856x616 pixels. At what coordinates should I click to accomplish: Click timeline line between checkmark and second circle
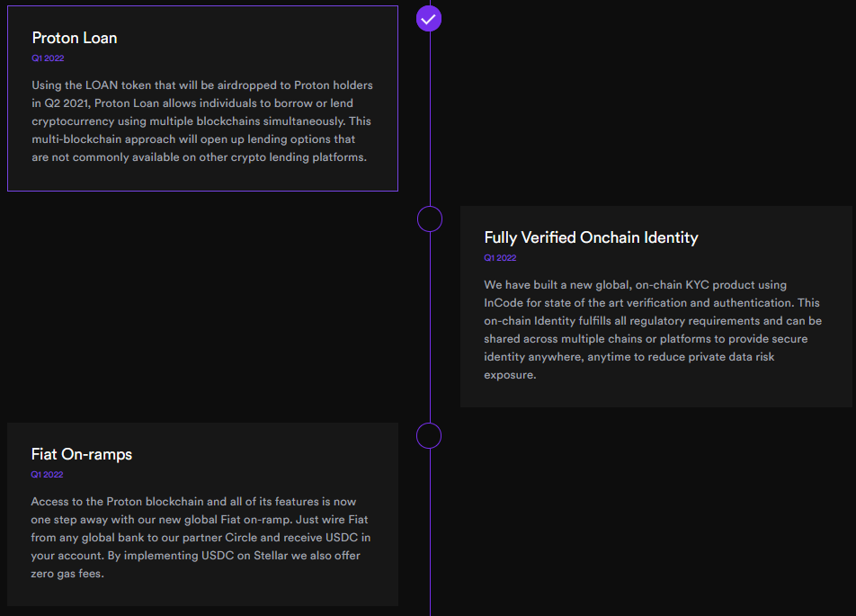click(x=430, y=119)
